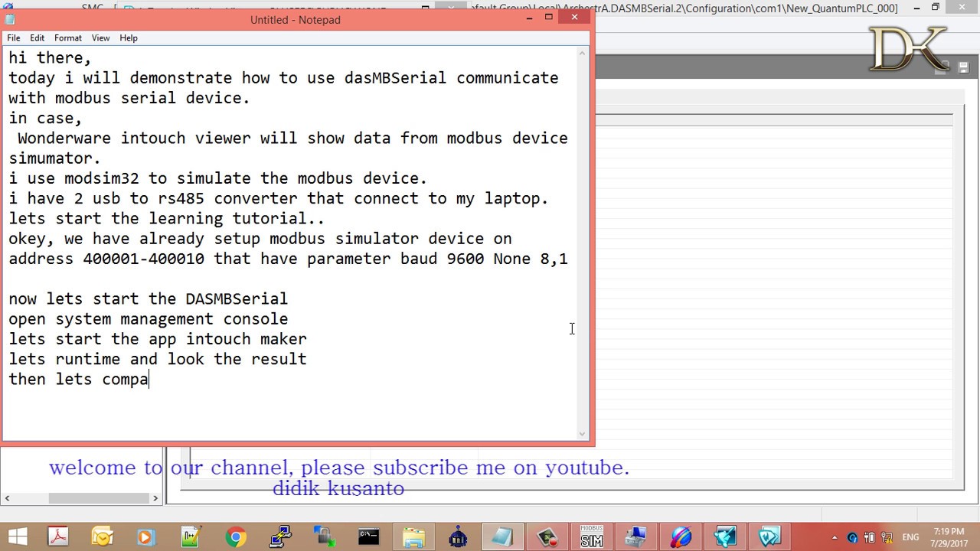
Task: Open the orange media player taskbar icon
Action: 145,536
